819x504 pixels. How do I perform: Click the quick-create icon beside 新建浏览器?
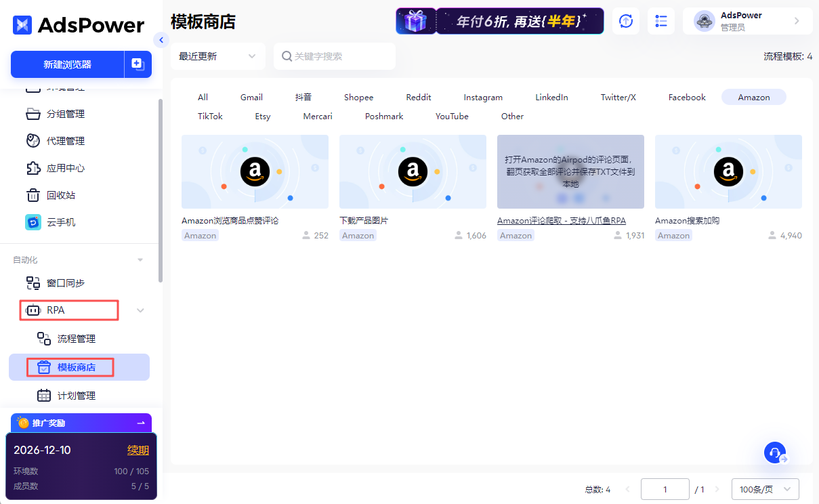pos(138,64)
